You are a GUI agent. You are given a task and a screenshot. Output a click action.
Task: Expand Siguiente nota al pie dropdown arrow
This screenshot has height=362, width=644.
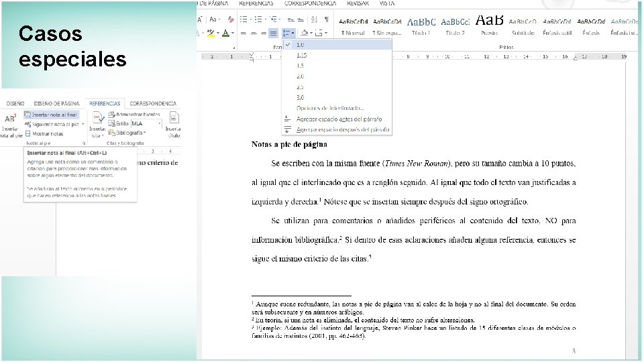(x=83, y=125)
